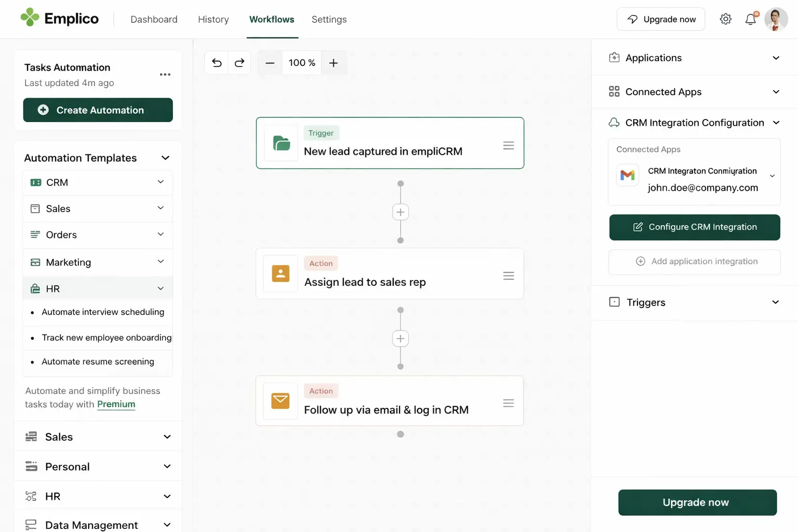Click drag handle on Trigger node
The height and width of the screenshot is (532, 798).
[x=508, y=145]
